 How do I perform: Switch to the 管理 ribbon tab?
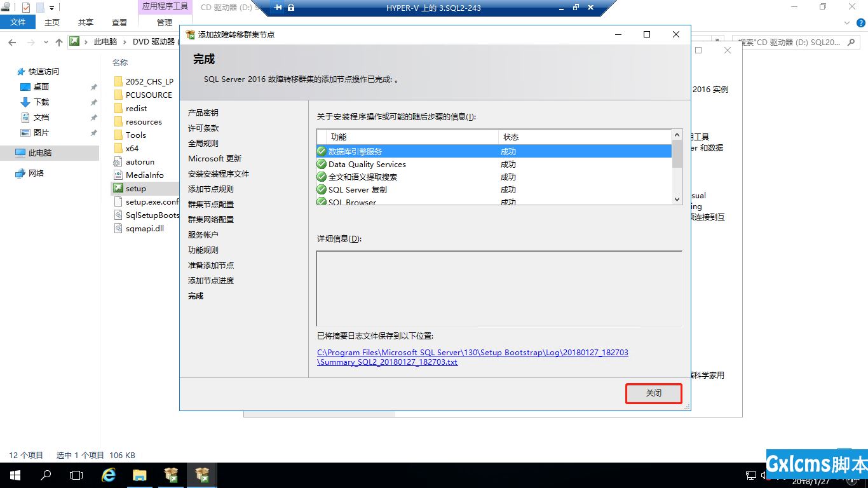(x=165, y=22)
